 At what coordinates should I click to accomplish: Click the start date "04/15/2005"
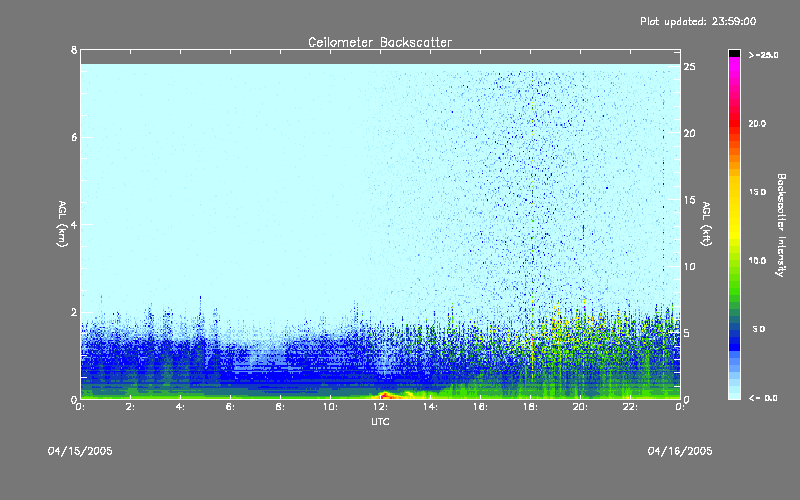point(80,451)
